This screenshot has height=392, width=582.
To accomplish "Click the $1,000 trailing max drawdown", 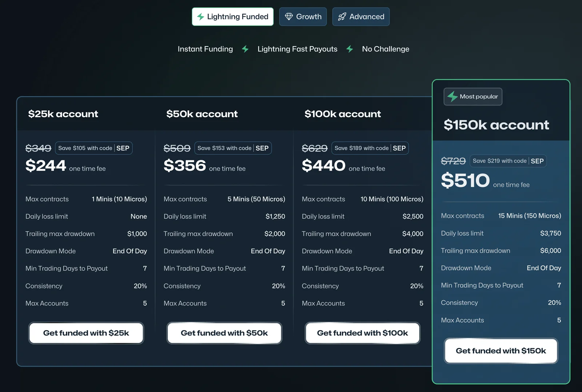I will click(137, 234).
